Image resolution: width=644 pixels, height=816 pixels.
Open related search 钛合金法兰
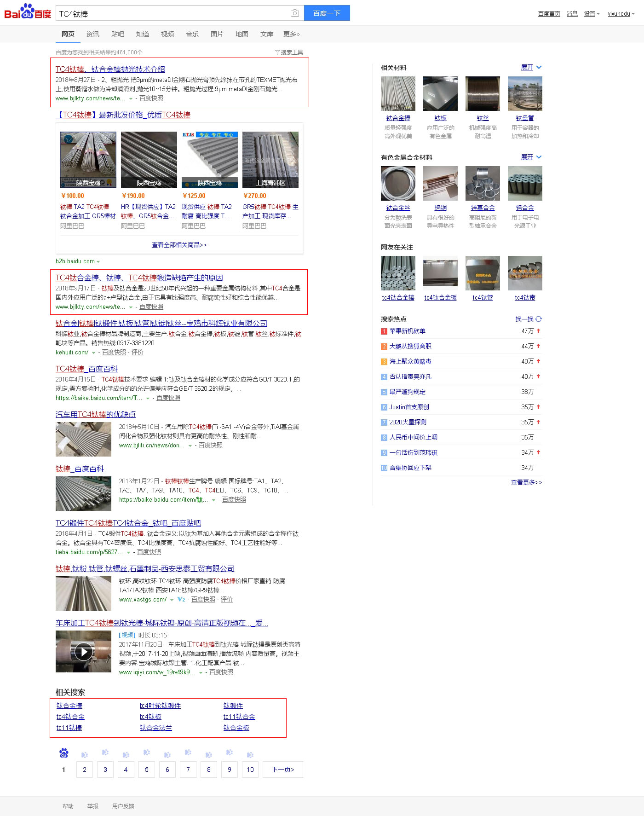click(156, 728)
